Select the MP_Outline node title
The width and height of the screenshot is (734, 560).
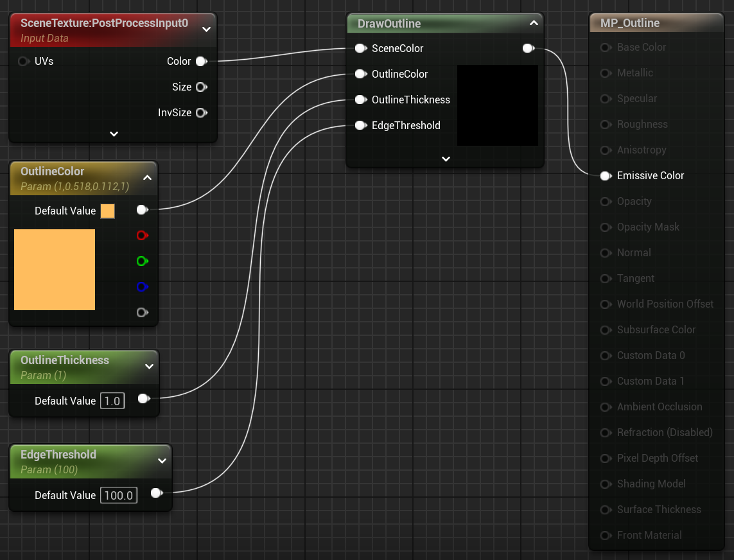(629, 23)
